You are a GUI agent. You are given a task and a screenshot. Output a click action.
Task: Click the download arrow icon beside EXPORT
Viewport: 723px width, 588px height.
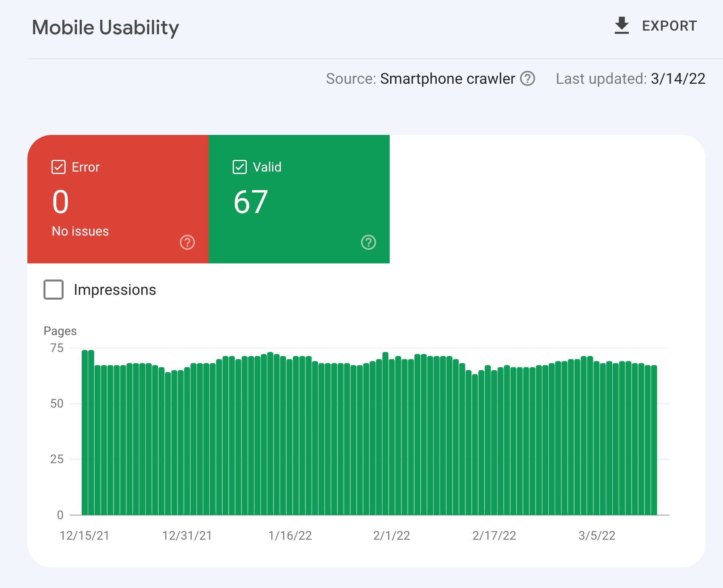pyautogui.click(x=622, y=26)
